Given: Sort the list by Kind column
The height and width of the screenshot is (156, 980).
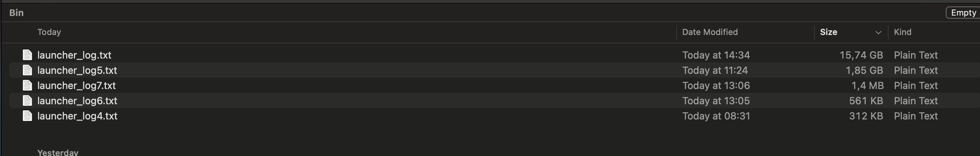Looking at the screenshot, I should pos(902,32).
